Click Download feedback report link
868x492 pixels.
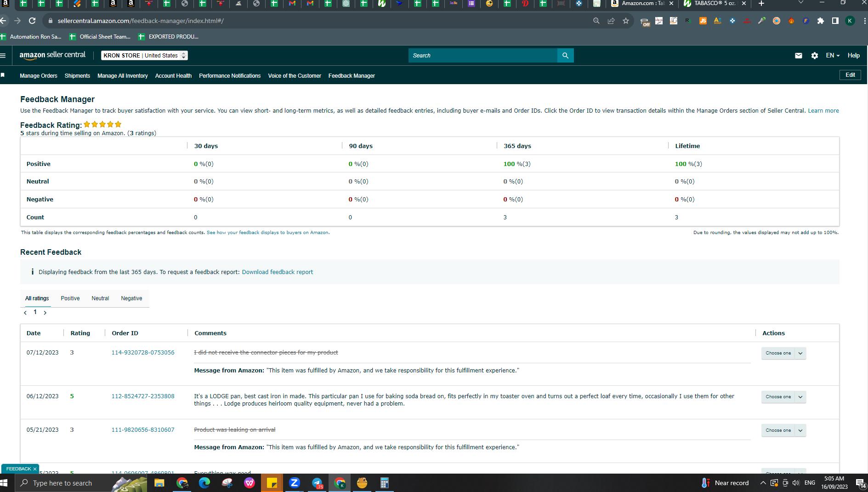(x=278, y=272)
